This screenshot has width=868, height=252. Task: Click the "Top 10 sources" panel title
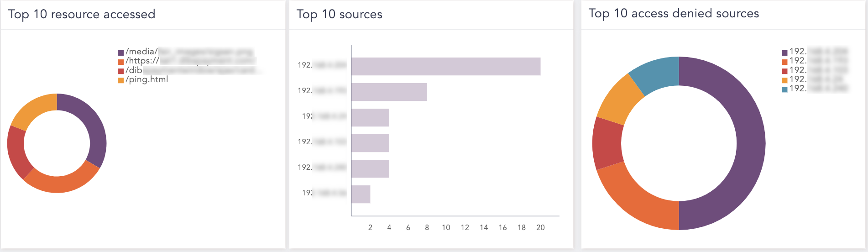(339, 15)
